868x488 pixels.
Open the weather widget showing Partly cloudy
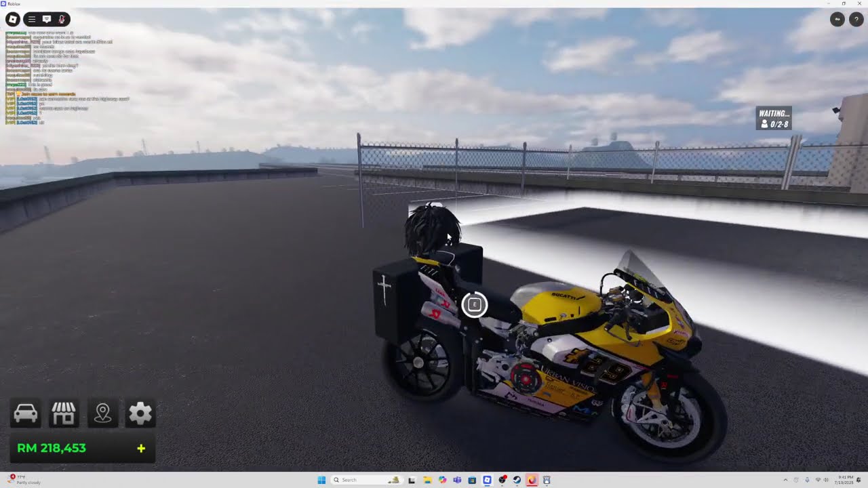pyautogui.click(x=25, y=480)
